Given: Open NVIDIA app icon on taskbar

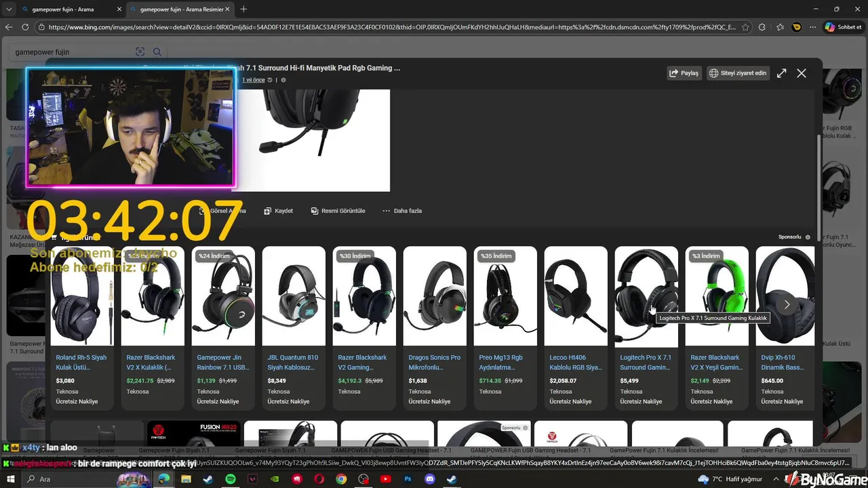Looking at the screenshot, I should click(275, 479).
